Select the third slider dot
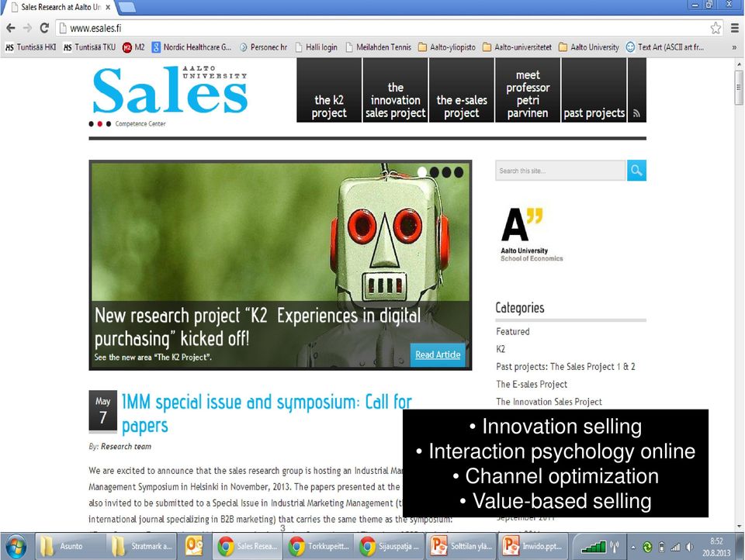The height and width of the screenshot is (560, 745). click(447, 172)
